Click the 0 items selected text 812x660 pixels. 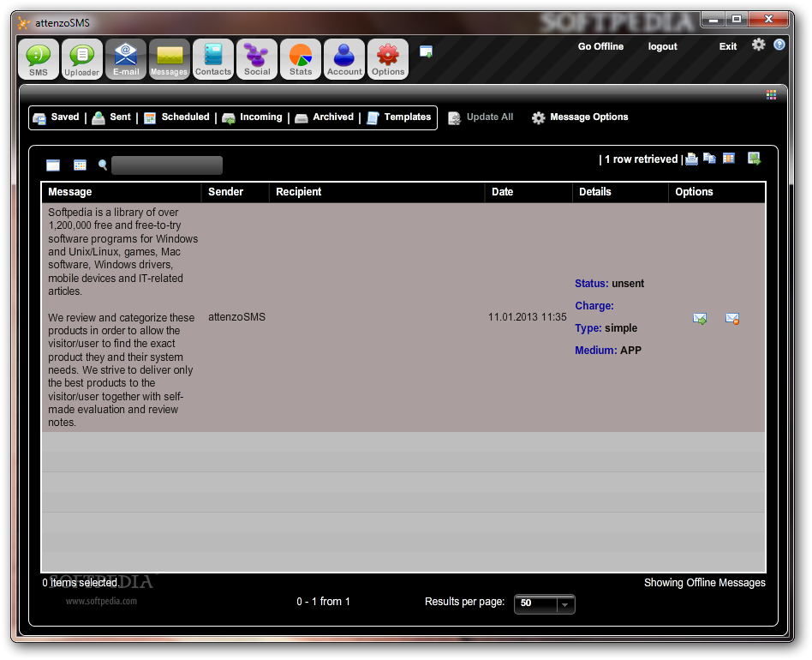click(x=81, y=583)
